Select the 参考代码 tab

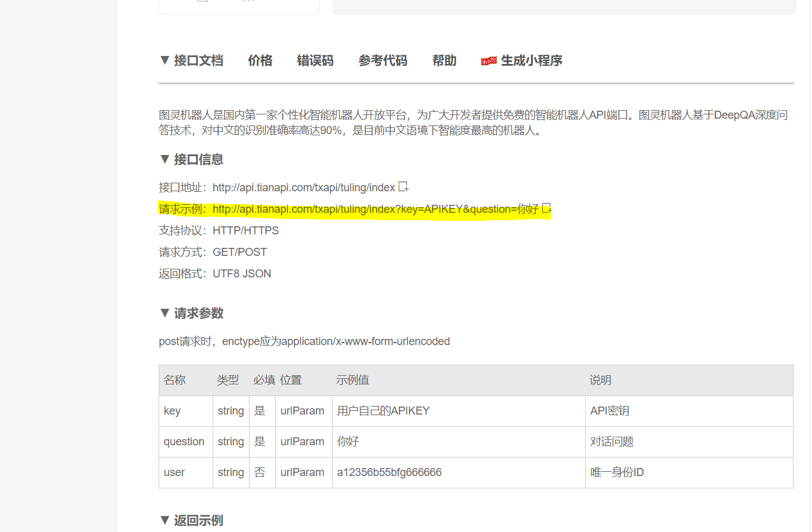coord(383,60)
